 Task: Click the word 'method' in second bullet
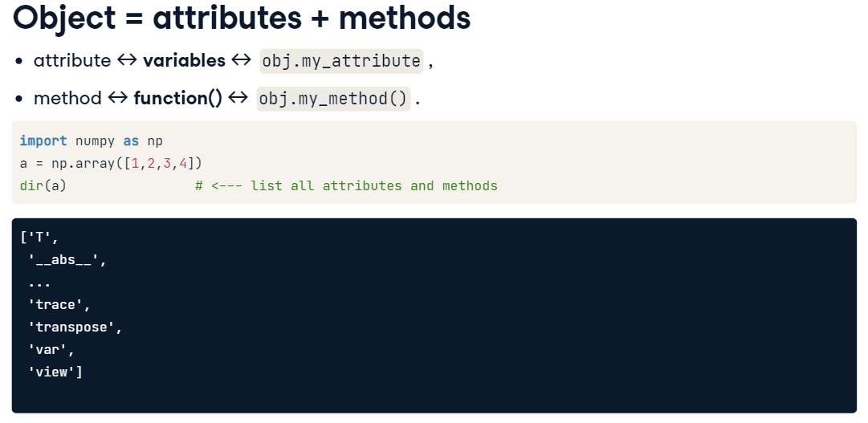point(67,98)
